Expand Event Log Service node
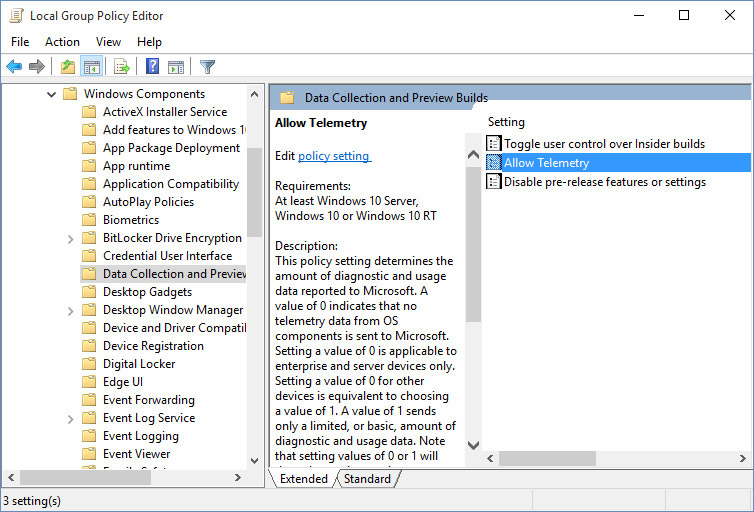 click(x=71, y=419)
